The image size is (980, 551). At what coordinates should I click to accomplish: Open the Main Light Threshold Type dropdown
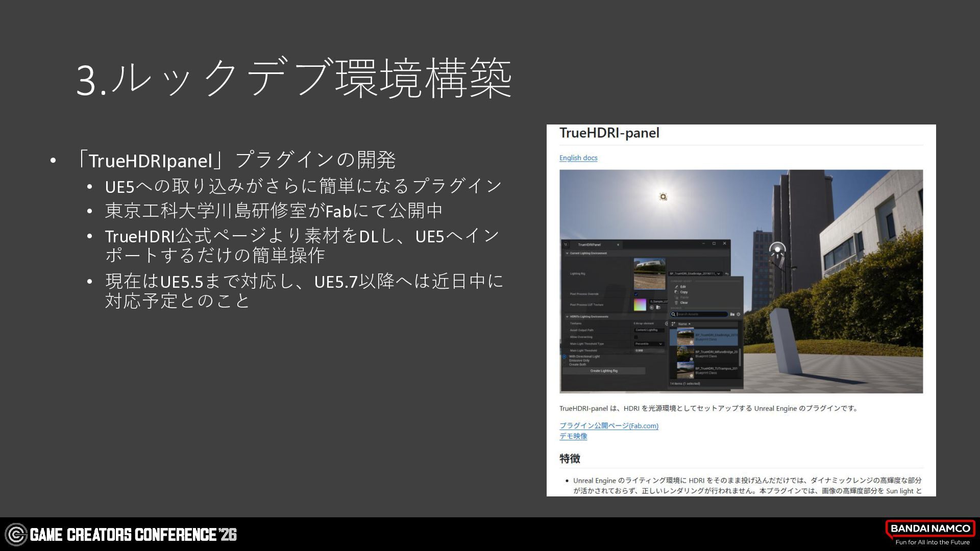(x=649, y=344)
